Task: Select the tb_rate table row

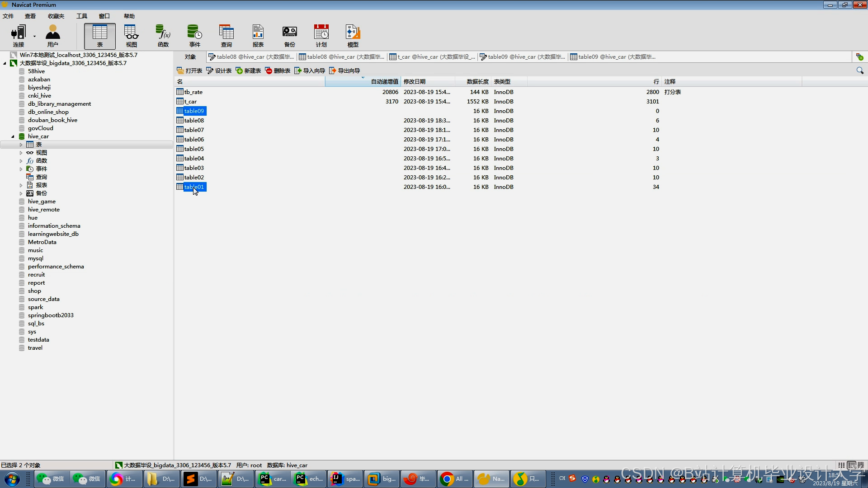Action: [x=193, y=92]
